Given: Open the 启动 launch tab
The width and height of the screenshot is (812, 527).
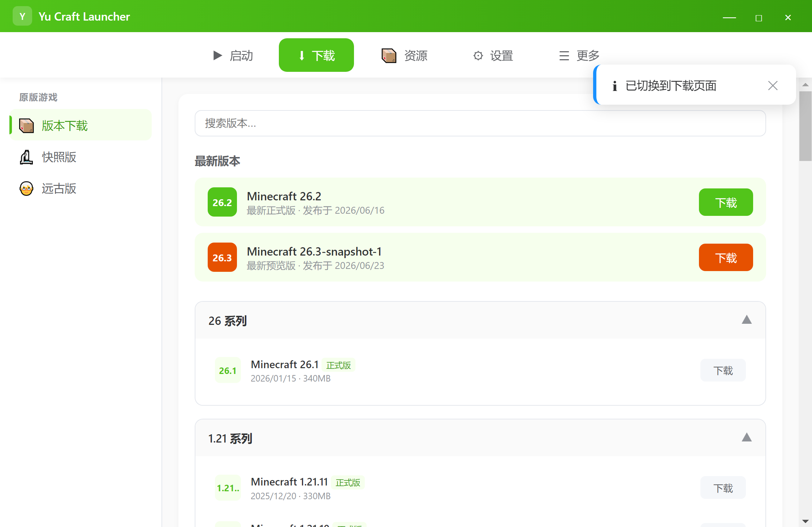Looking at the screenshot, I should [233, 55].
